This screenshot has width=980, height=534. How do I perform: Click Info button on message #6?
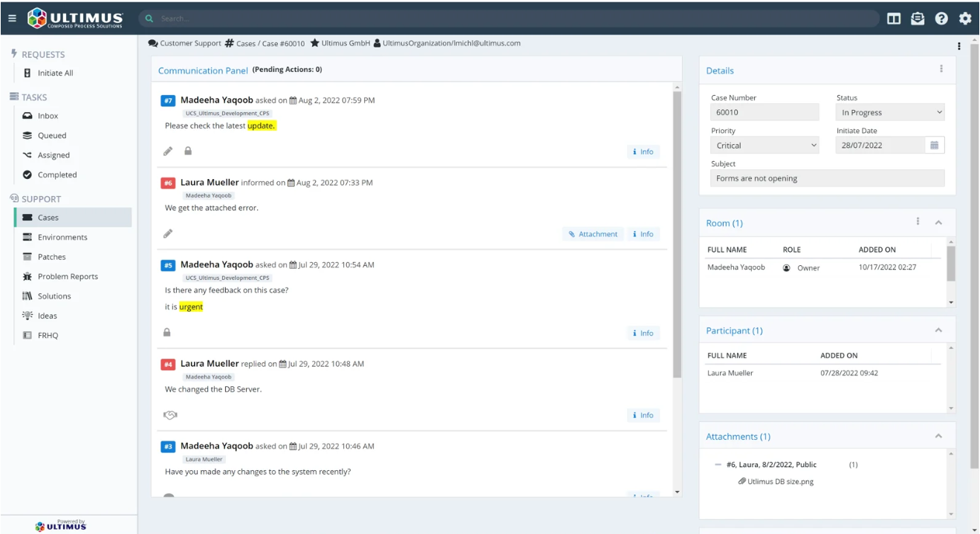[x=643, y=234]
